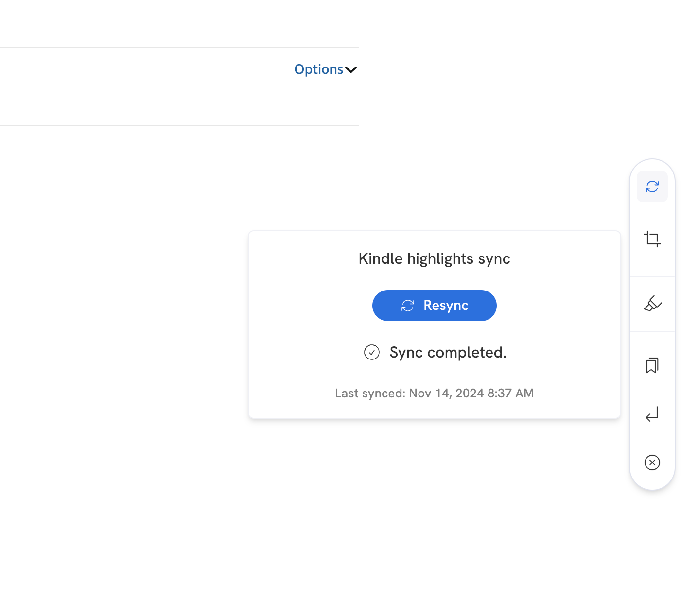Screen dimensions: 698x616
Task: Click the Last synced label
Action: pyautogui.click(x=369, y=393)
